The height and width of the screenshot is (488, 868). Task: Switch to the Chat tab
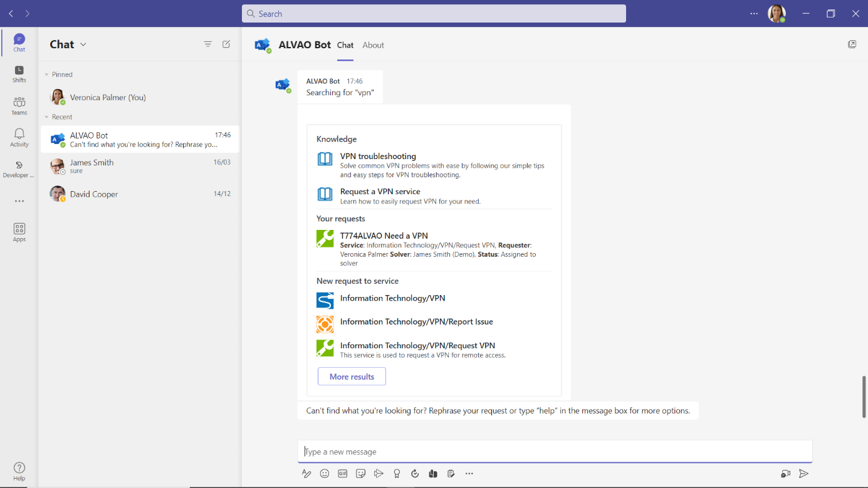pos(345,45)
